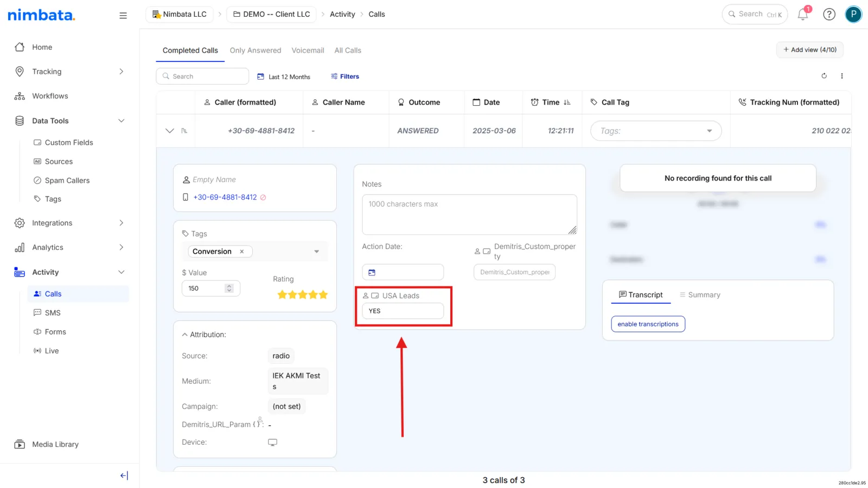Click the Notes text area

469,215
